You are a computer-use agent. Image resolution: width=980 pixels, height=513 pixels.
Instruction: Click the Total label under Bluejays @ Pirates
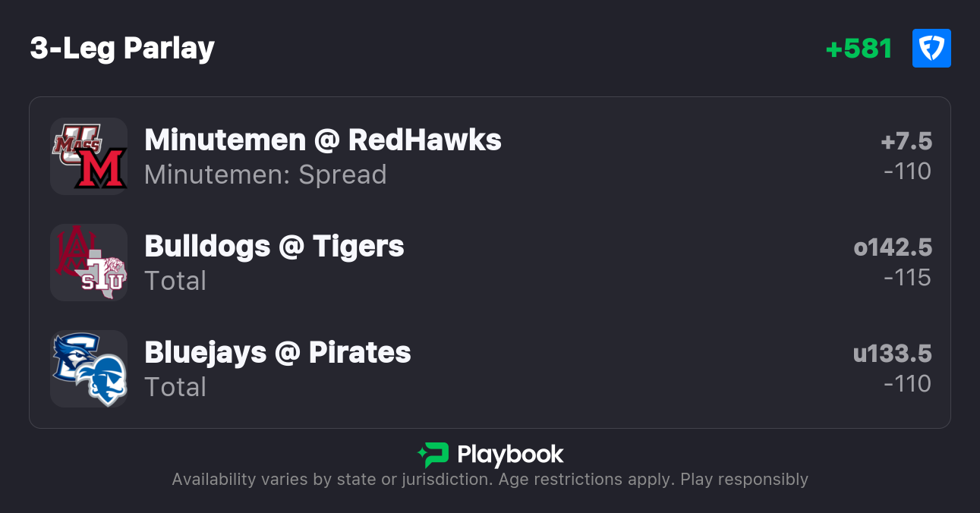175,387
